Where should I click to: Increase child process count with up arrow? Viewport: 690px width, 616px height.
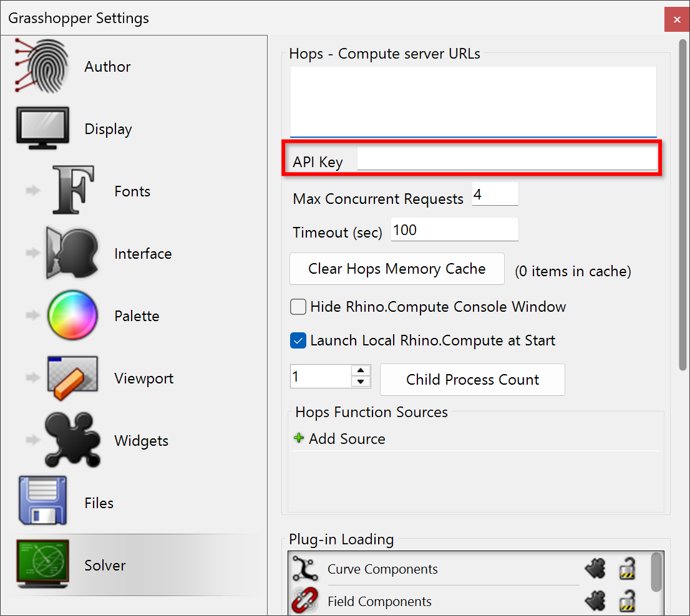(361, 371)
